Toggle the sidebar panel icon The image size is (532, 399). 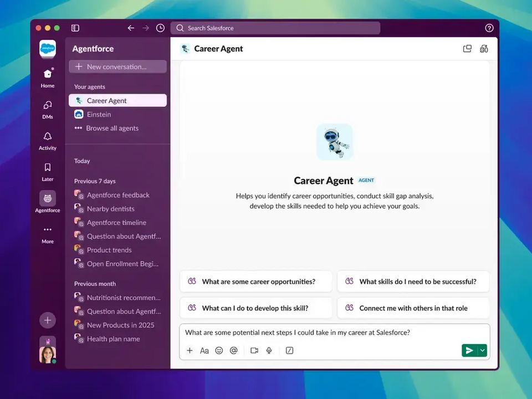tap(75, 28)
